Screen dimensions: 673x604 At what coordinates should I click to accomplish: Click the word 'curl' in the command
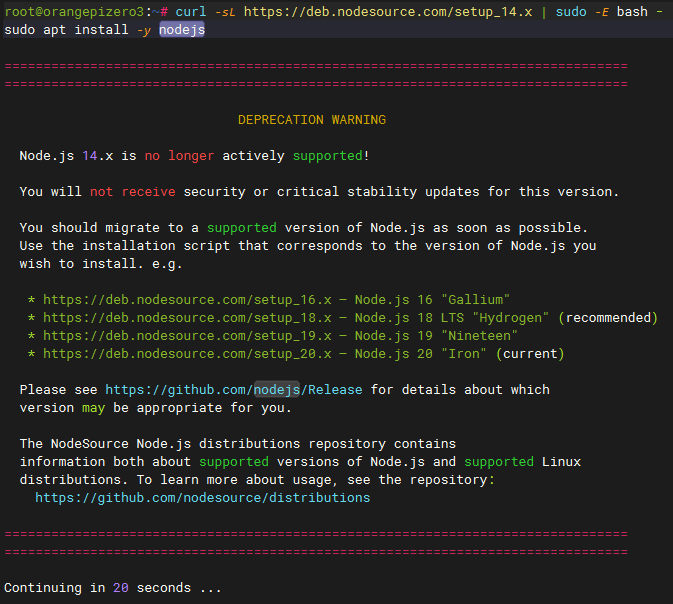click(x=191, y=12)
